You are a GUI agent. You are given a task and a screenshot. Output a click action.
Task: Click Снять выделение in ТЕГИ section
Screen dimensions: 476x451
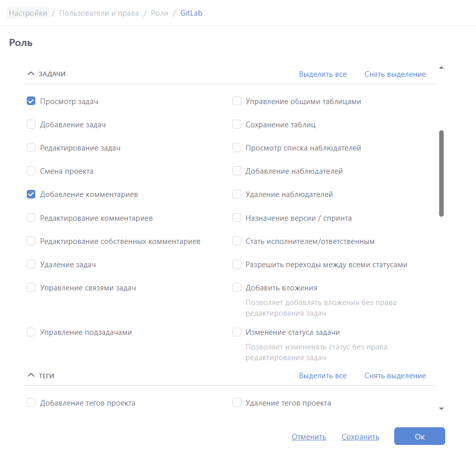[x=395, y=376]
